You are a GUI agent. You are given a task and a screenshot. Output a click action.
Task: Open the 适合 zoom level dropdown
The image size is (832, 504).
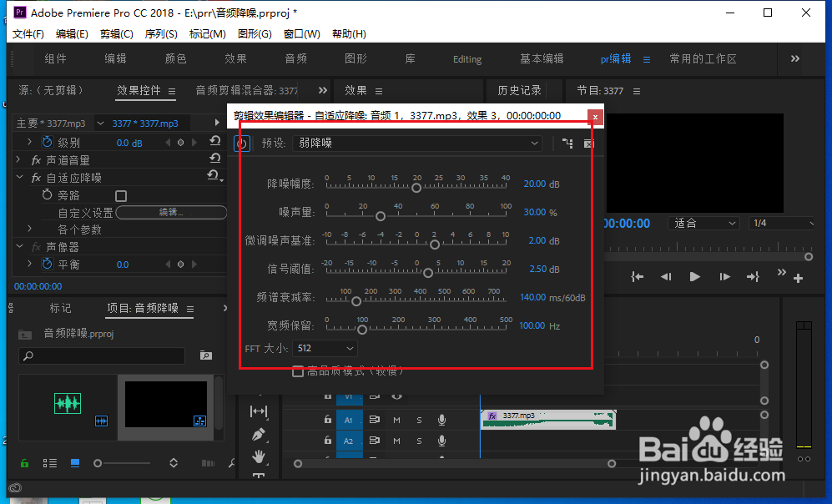tap(703, 224)
